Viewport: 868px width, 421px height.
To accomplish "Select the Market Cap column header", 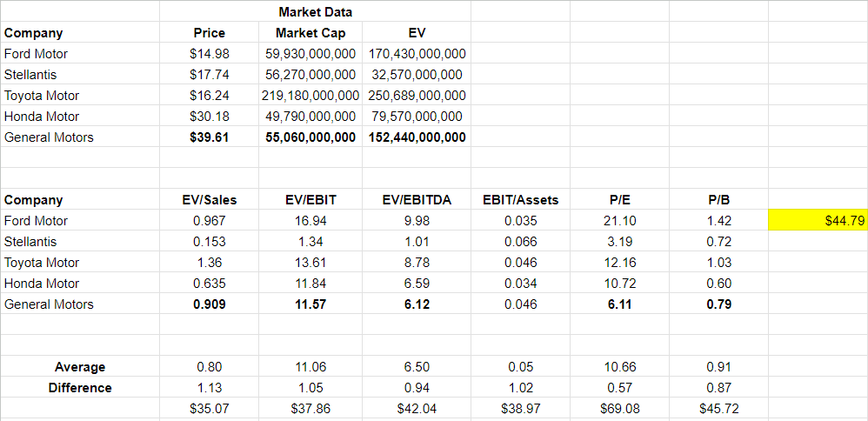I will (310, 33).
